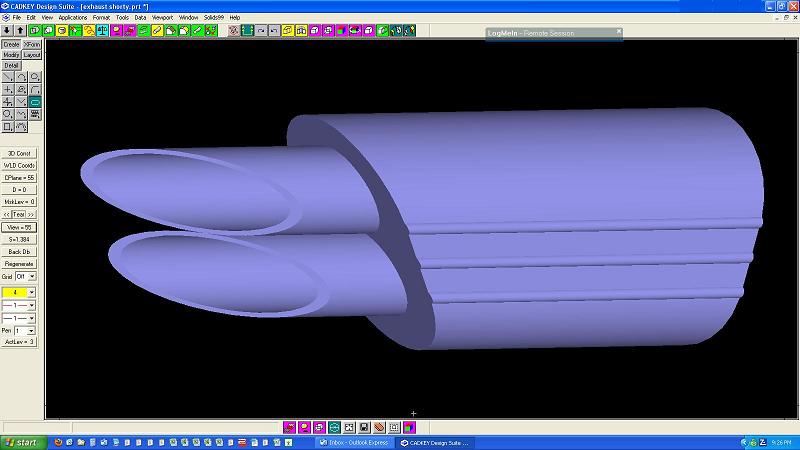Select the fillet tool in the Create palette
Screen dimensions: 800x450
(x=35, y=89)
